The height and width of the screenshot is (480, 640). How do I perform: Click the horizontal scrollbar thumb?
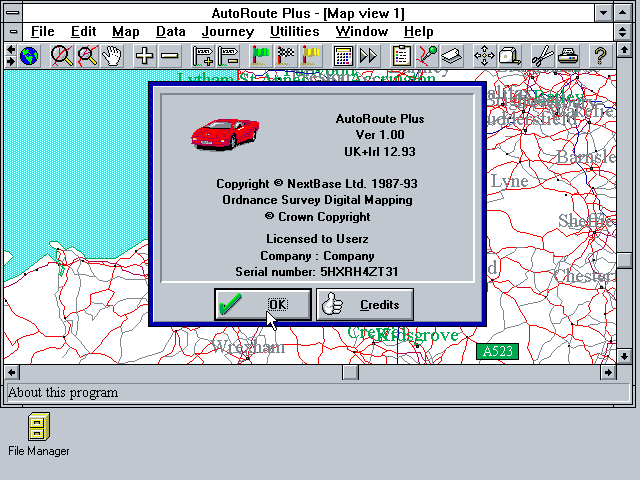(350, 372)
